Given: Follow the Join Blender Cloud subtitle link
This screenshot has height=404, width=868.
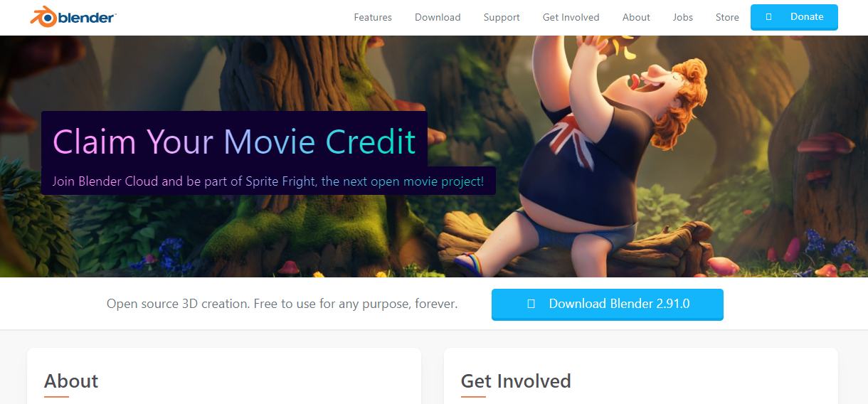Looking at the screenshot, I should tap(268, 181).
